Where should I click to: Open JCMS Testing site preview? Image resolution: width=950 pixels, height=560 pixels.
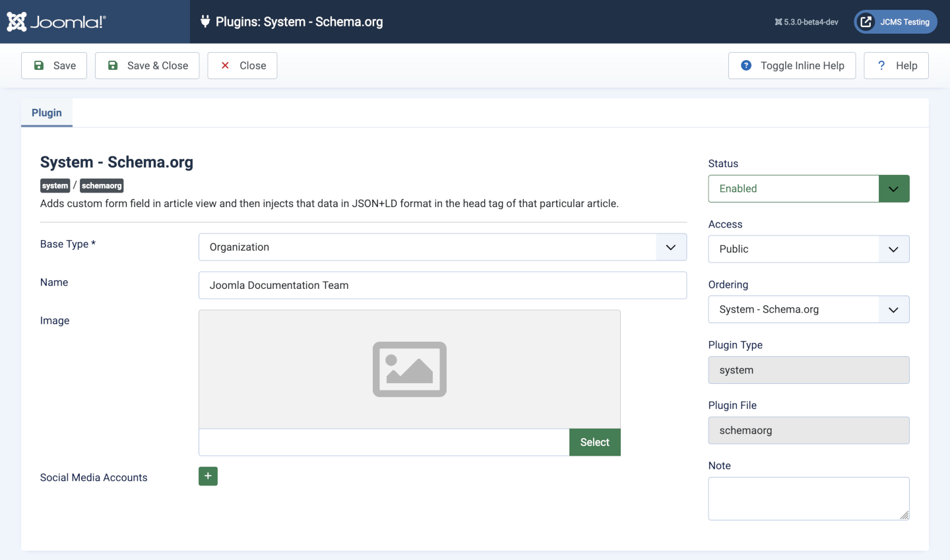coord(895,22)
